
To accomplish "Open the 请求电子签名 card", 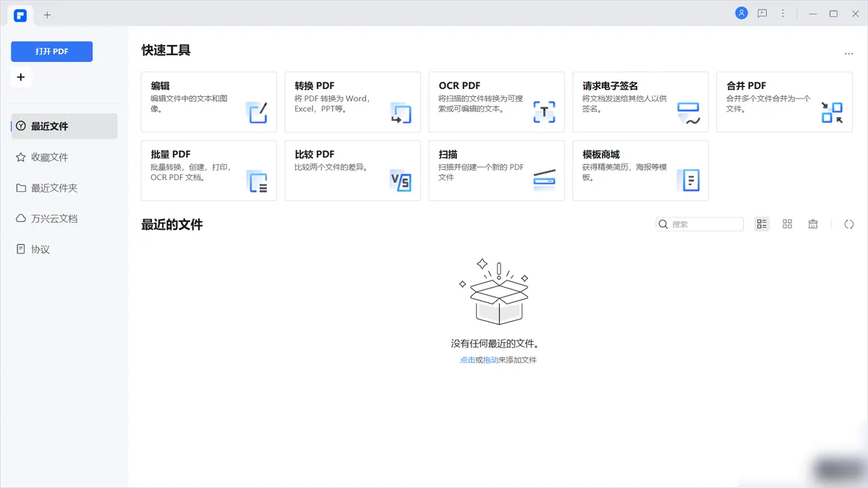I will (x=640, y=102).
